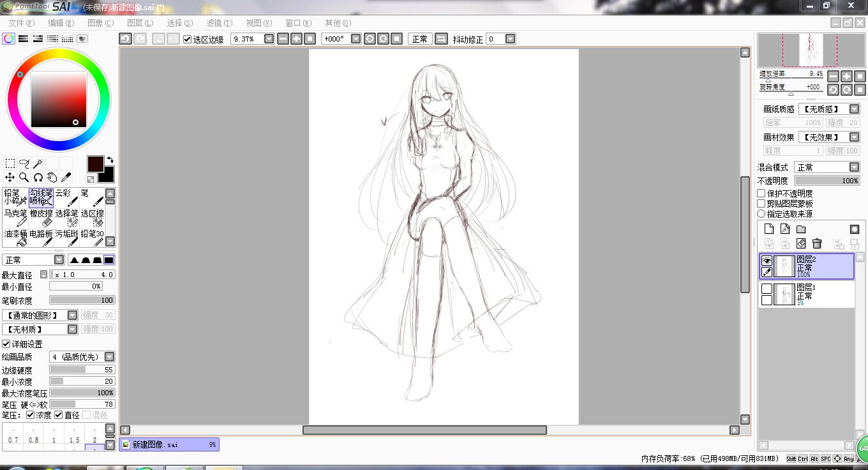Screen dimensions: 868x470
Task: Select the magic wand selection tool
Action: pyautogui.click(x=38, y=163)
